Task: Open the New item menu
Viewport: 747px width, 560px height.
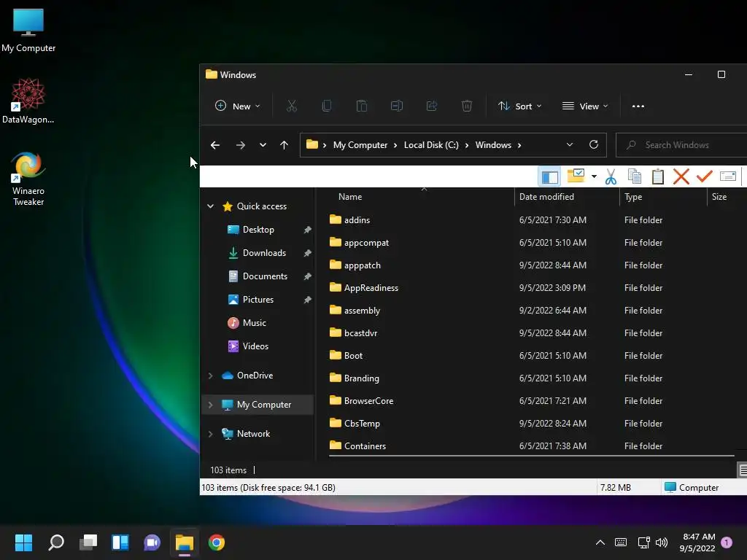Action: (x=237, y=106)
